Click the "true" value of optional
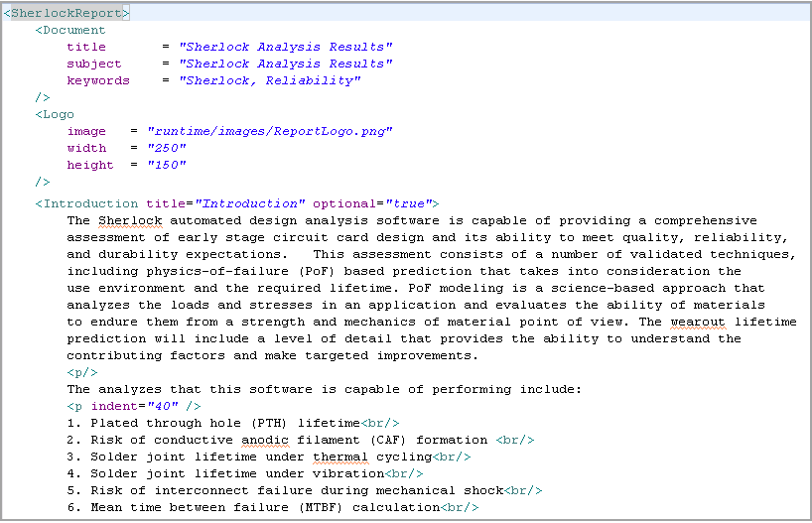The height and width of the screenshot is (523, 812). coord(409,204)
